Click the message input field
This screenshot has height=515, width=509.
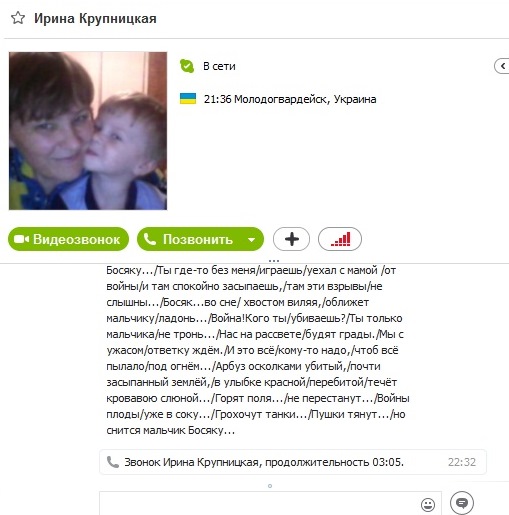click(x=260, y=503)
